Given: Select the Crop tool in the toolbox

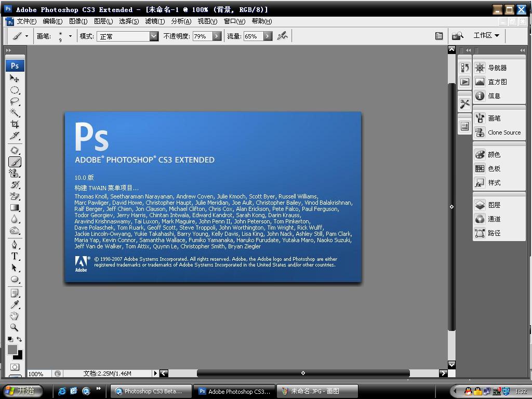Looking at the screenshot, I should pyautogui.click(x=15, y=125).
